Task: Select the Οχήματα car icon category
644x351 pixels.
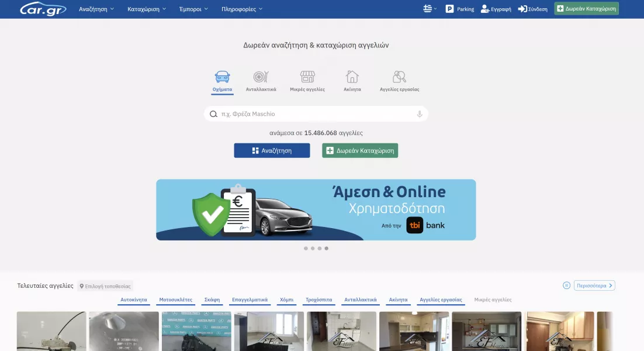Action: (222, 77)
